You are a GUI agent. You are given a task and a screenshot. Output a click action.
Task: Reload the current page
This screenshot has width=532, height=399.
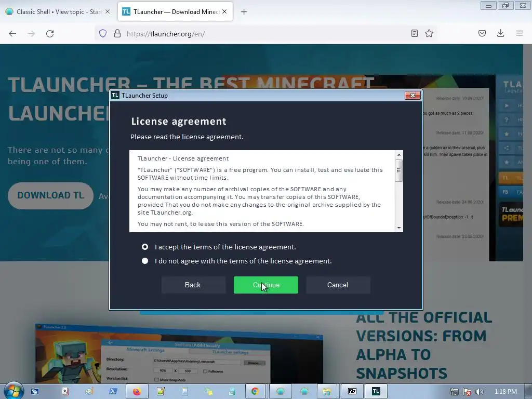(x=50, y=34)
